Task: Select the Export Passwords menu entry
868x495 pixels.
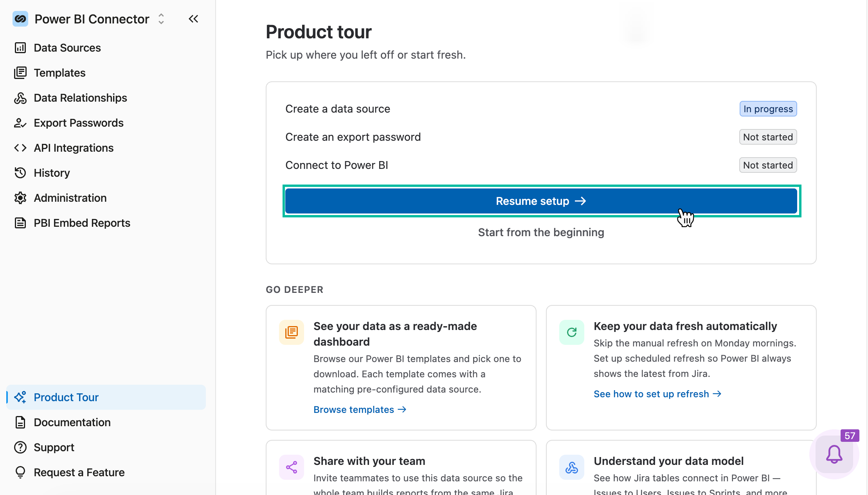Action: click(79, 123)
